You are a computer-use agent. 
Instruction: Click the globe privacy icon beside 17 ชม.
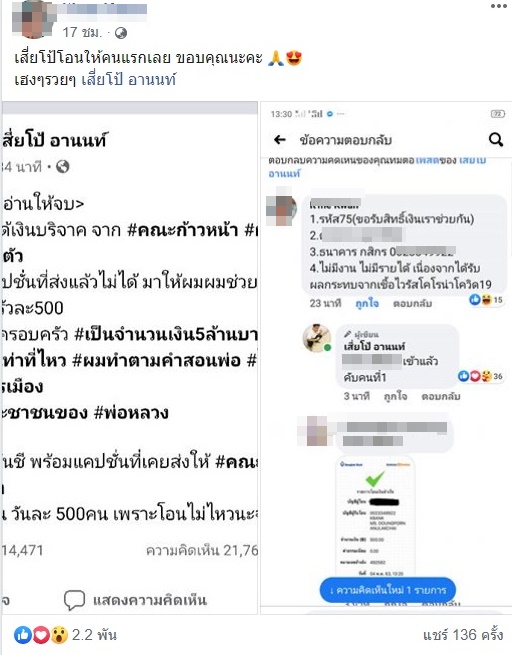coord(121,33)
